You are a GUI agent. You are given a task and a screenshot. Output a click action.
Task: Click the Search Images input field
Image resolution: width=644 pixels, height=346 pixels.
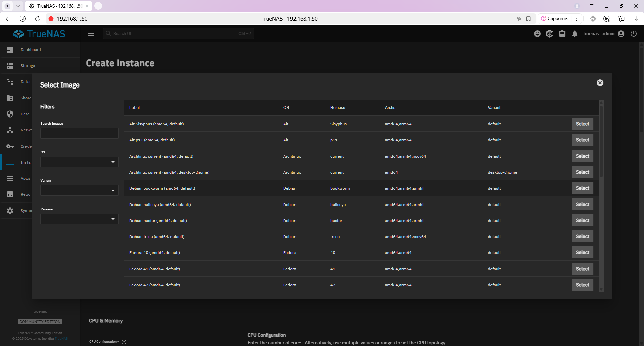pos(79,133)
